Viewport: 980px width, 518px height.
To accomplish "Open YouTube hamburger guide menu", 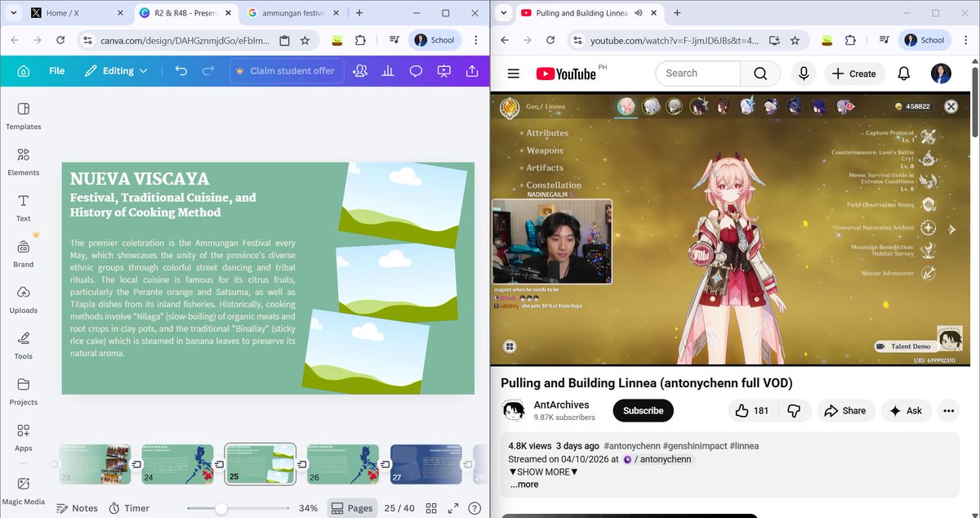I will coord(513,74).
